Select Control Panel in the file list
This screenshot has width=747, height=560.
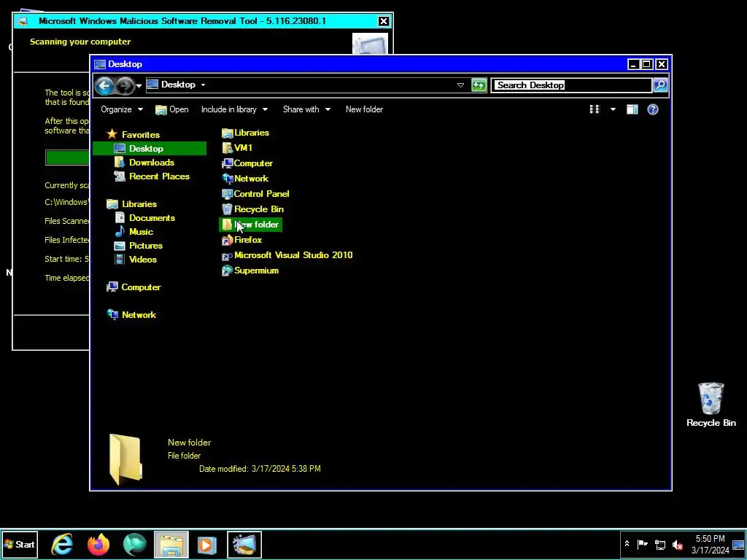coord(256,194)
